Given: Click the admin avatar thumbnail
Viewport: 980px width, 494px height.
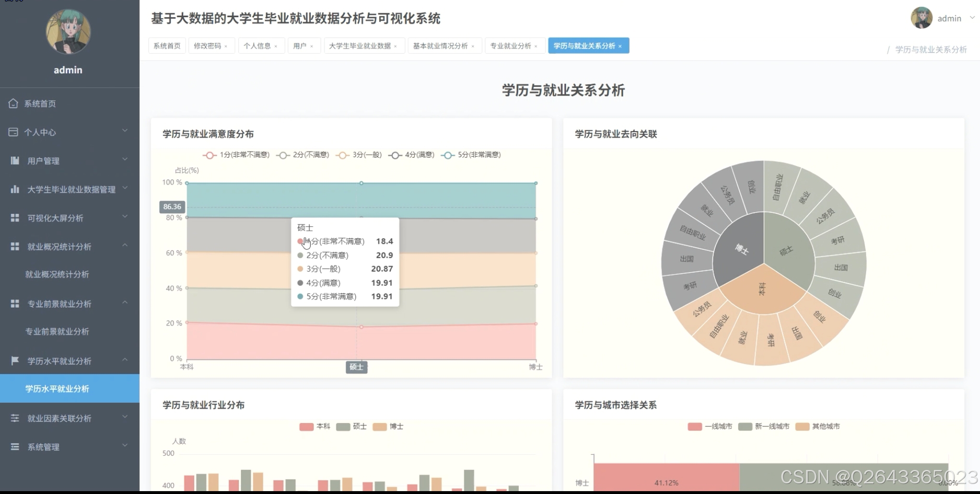Looking at the screenshot, I should coord(921,18).
